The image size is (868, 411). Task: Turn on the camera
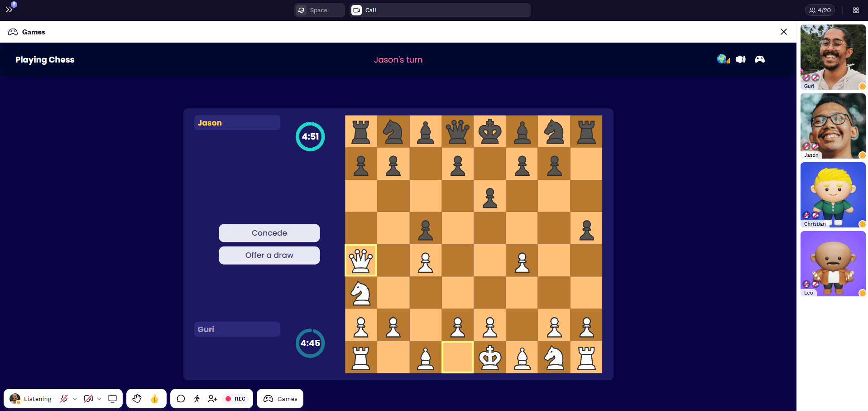tap(88, 399)
